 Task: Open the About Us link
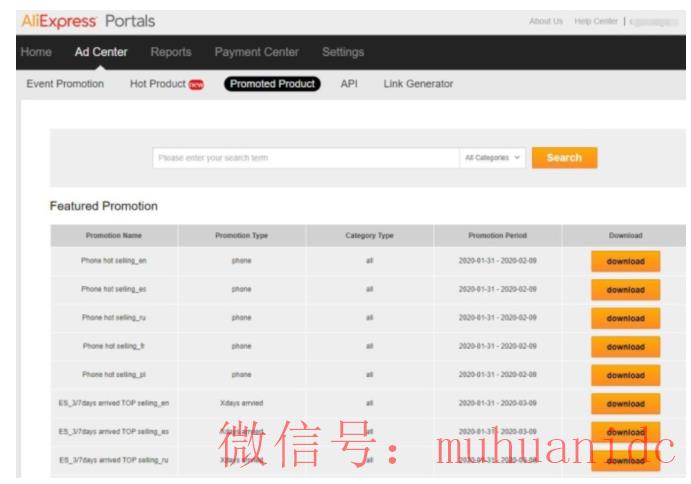[x=546, y=21]
